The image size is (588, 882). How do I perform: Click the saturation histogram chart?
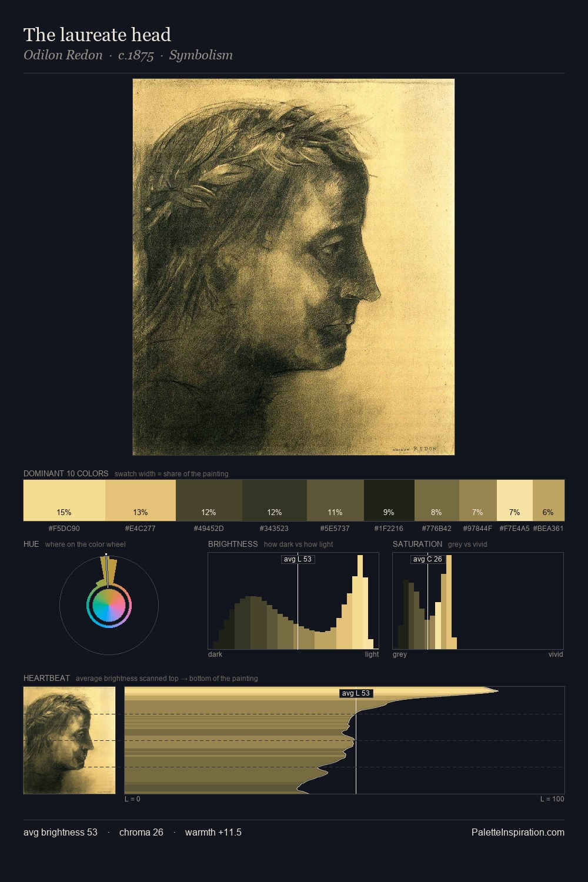coord(478,601)
